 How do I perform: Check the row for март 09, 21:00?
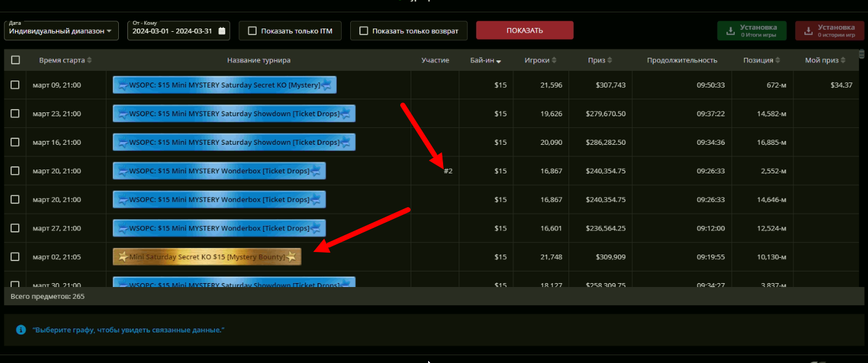click(x=16, y=85)
